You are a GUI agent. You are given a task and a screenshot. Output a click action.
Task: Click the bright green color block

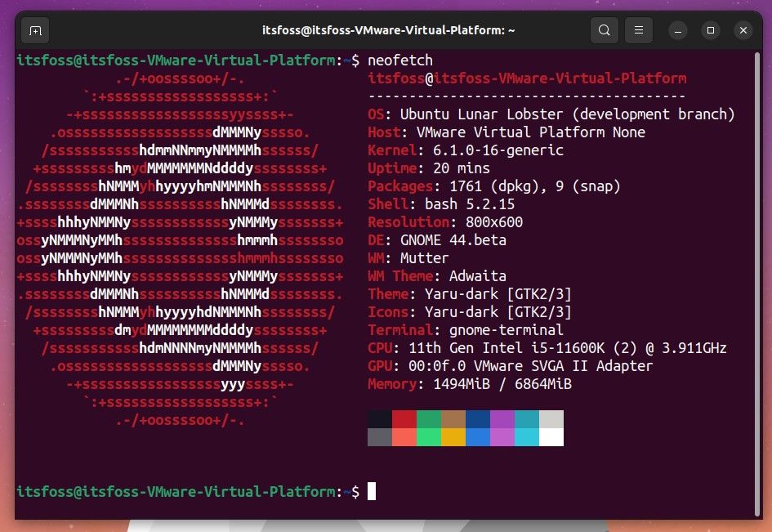[429, 437]
